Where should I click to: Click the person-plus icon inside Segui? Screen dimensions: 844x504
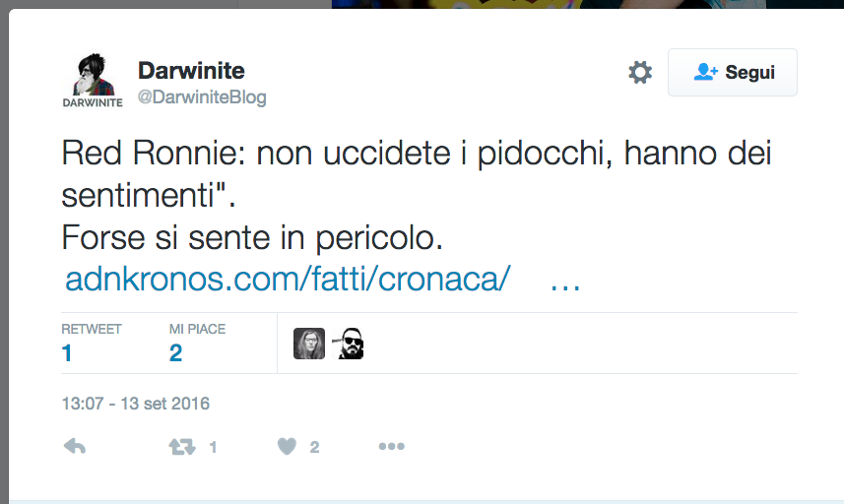[x=705, y=72]
